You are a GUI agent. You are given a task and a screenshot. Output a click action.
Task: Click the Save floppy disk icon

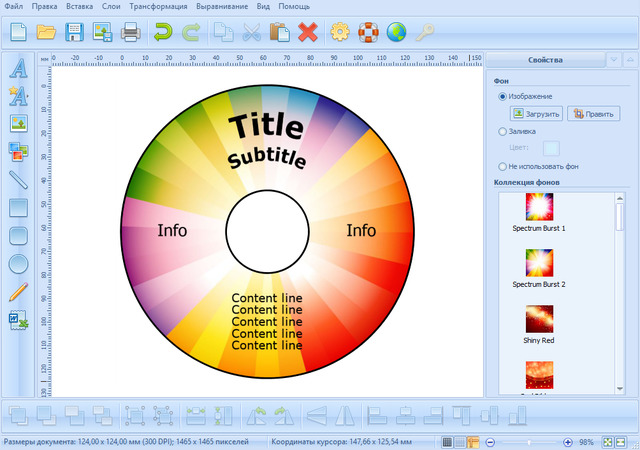[74, 33]
